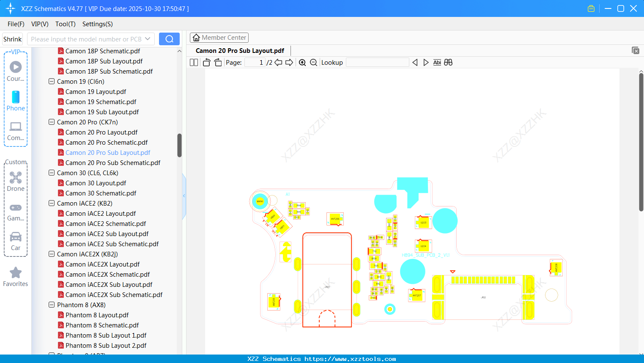This screenshot has width=644, height=363.
Task: Open Camon 20 Pro Schematic.pdf
Action: click(x=107, y=142)
